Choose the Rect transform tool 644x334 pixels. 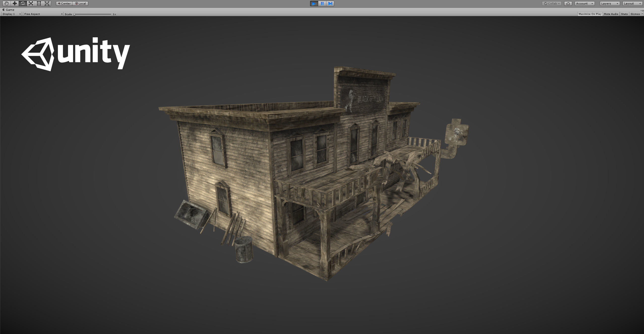39,4
